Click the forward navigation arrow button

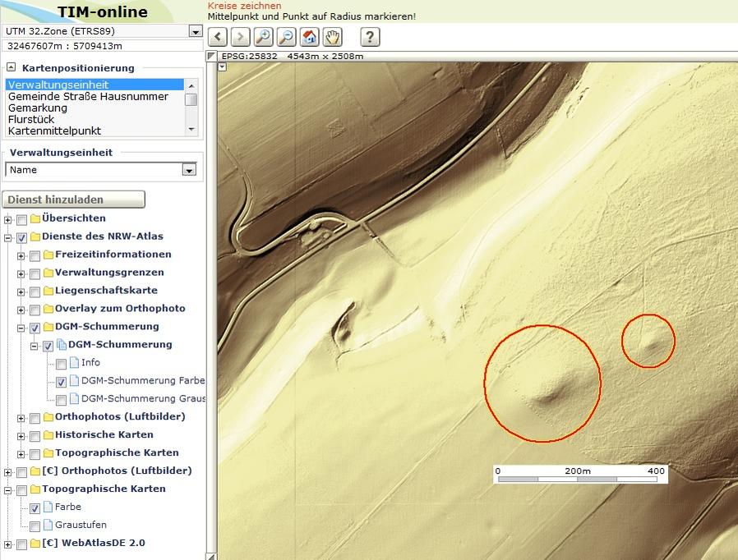coord(240,36)
